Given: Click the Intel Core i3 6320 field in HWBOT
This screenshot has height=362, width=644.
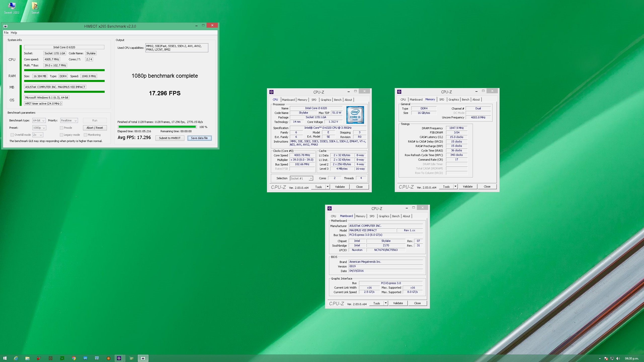Looking at the screenshot, I should (x=64, y=47).
